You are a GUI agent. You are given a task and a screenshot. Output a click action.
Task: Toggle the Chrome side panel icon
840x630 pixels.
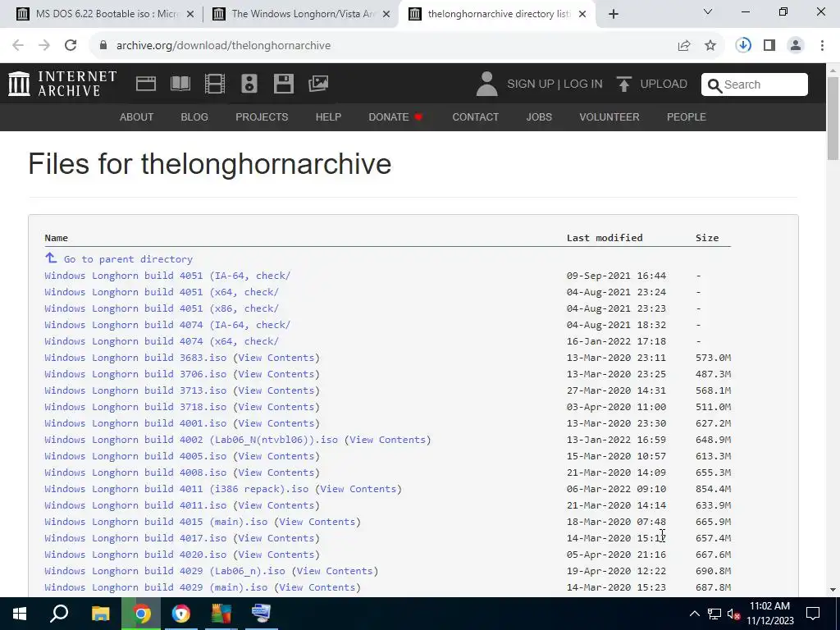click(x=769, y=46)
